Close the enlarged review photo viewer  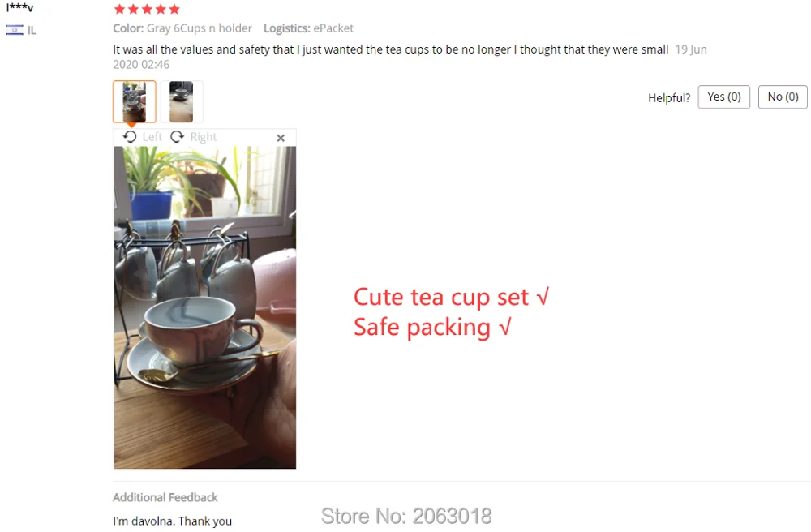pyautogui.click(x=281, y=138)
